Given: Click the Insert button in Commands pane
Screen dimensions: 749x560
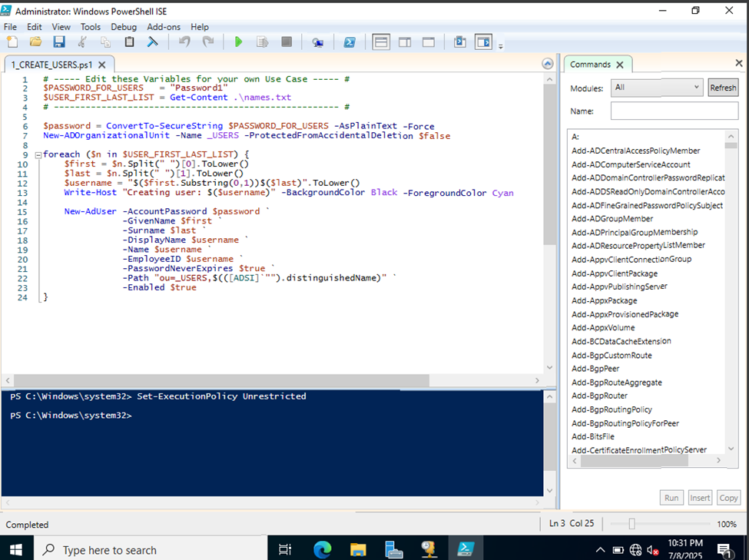Looking at the screenshot, I should [x=700, y=498].
